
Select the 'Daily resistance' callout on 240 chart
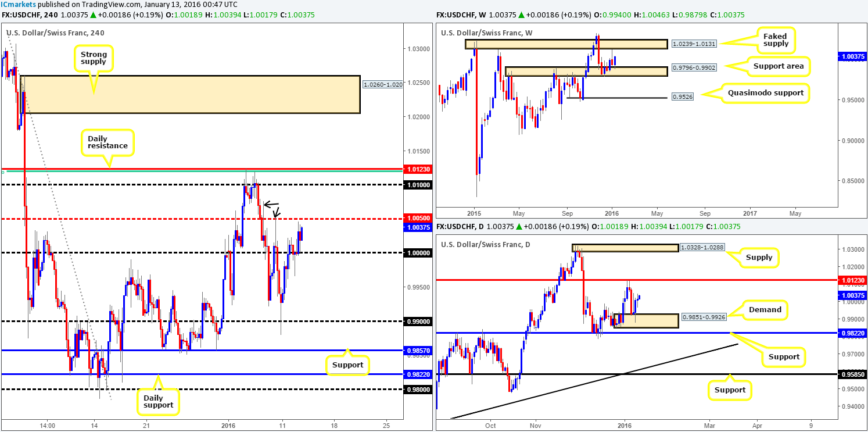pos(108,141)
